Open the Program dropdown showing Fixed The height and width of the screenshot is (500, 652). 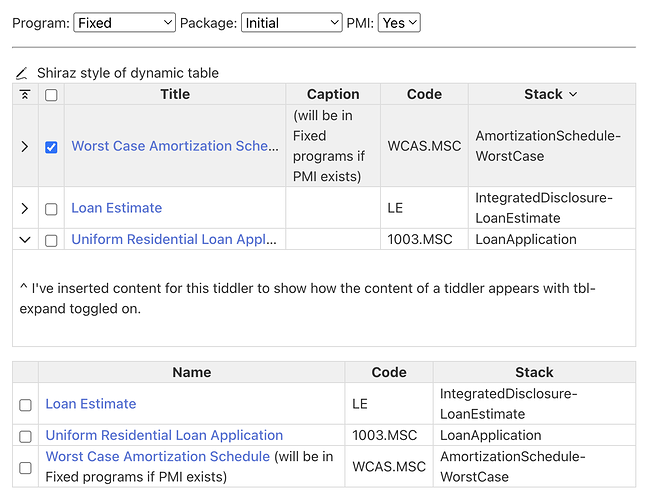(x=125, y=22)
